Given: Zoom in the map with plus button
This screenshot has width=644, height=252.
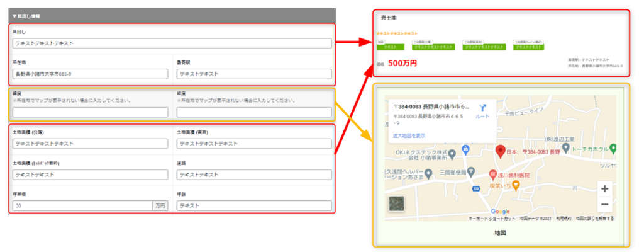Looking at the screenshot, I should (x=604, y=189).
